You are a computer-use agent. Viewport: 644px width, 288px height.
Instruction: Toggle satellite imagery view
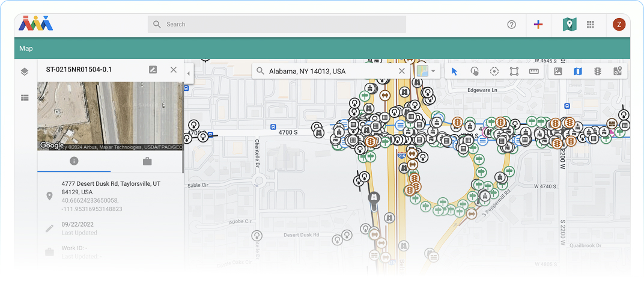tap(557, 71)
